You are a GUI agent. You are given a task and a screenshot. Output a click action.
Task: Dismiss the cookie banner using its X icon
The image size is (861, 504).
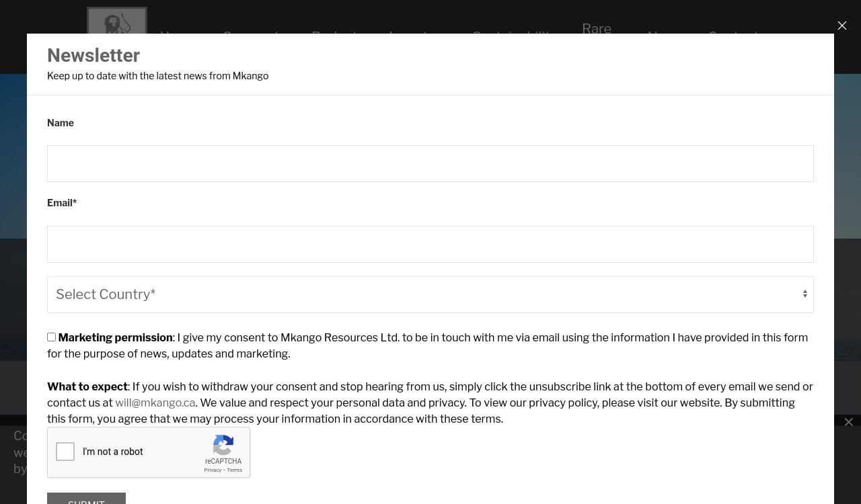click(848, 422)
